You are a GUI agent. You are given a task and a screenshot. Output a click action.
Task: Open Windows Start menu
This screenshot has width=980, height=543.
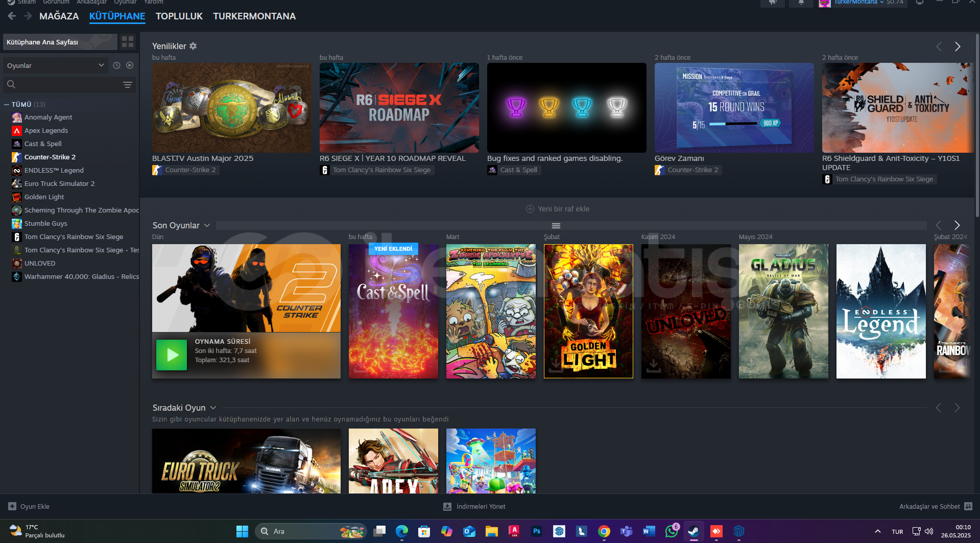(x=242, y=531)
